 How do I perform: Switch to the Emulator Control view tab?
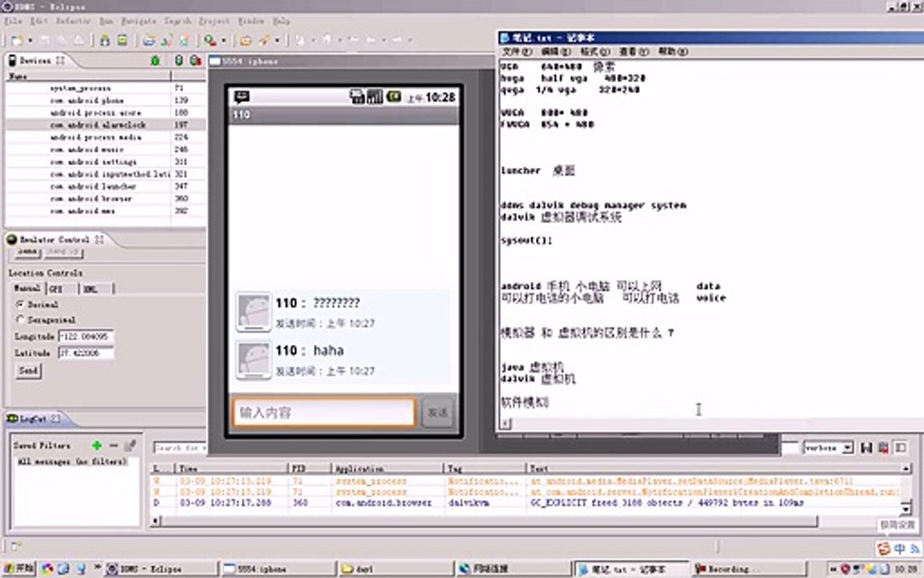(55, 239)
